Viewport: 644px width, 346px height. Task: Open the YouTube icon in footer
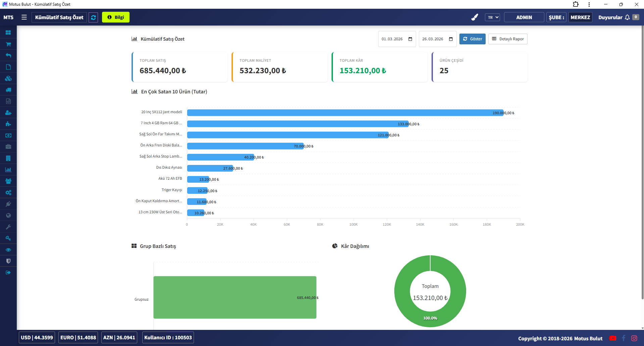tap(612, 338)
